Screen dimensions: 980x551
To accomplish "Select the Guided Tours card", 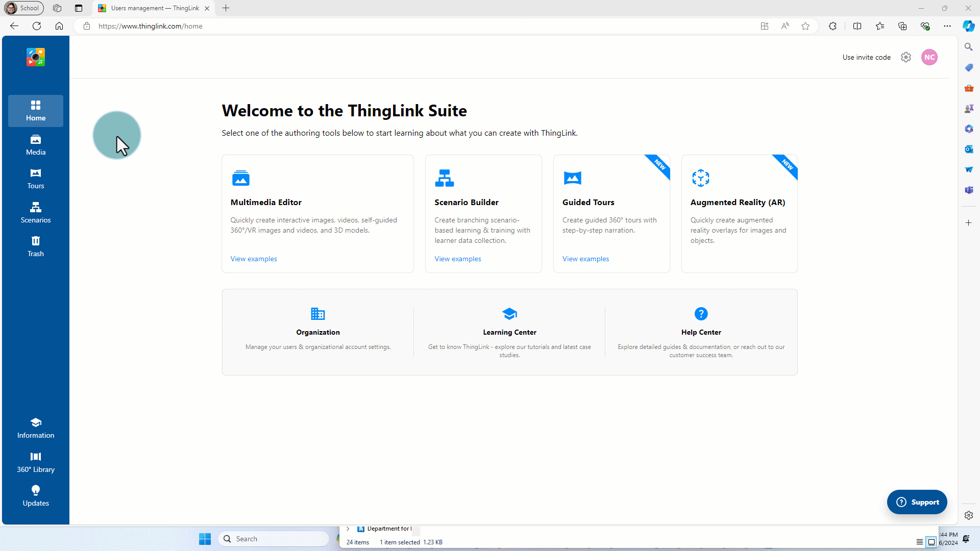I will [x=611, y=214].
